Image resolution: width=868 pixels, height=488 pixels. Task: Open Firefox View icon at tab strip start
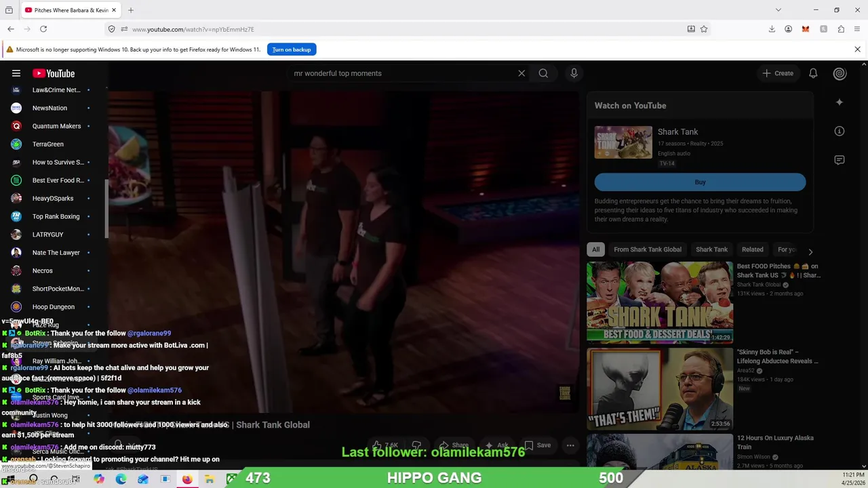pos(9,10)
